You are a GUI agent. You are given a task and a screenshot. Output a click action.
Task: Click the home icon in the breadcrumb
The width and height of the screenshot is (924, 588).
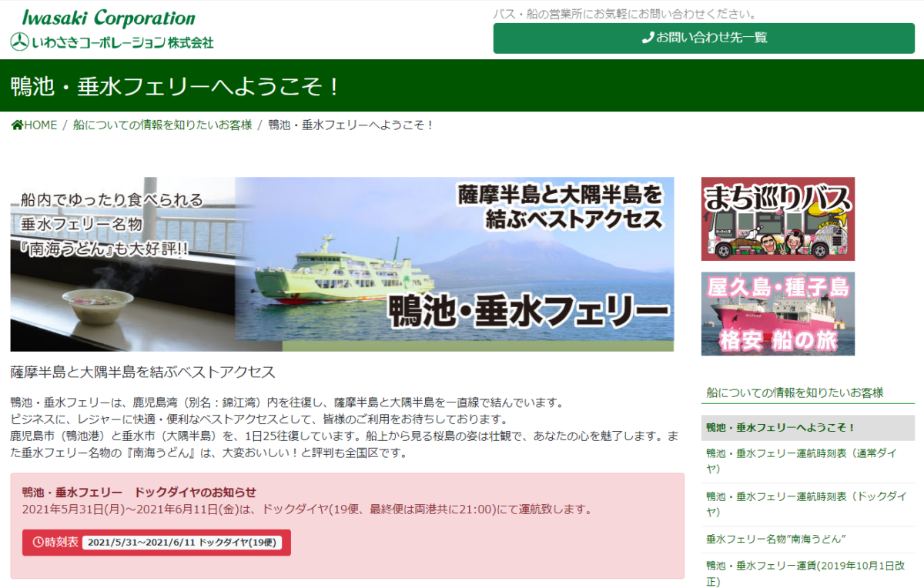tap(17, 125)
